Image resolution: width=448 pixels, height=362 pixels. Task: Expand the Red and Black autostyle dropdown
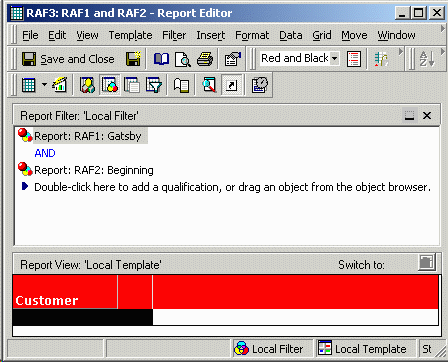click(x=335, y=59)
